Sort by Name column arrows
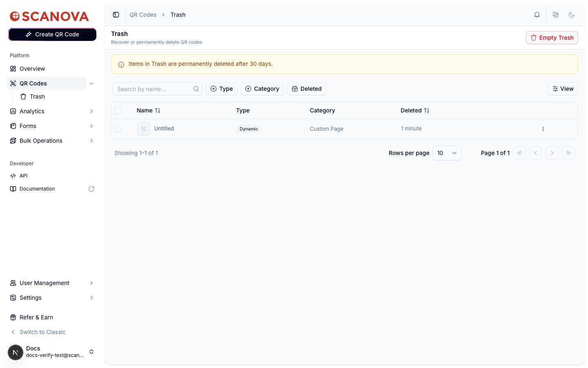 click(158, 110)
